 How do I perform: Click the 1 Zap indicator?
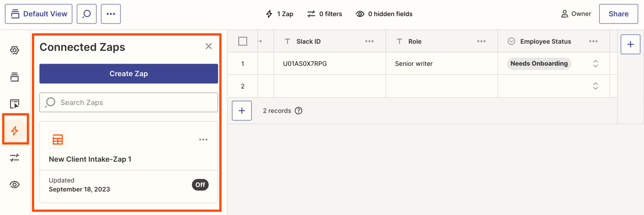(x=280, y=14)
